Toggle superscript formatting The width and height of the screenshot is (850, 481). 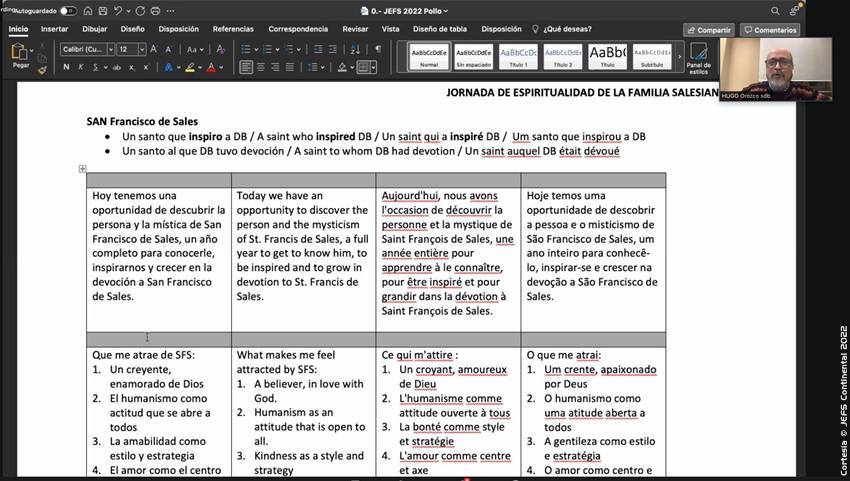pyautogui.click(x=146, y=68)
